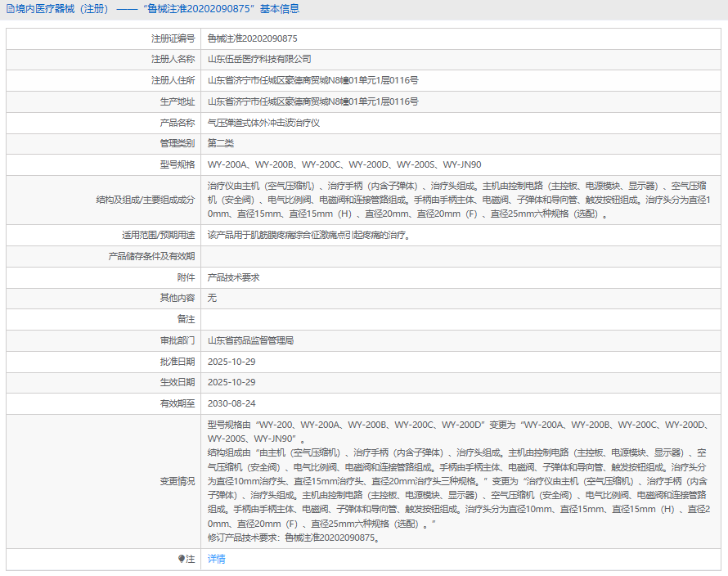Click the management class value 第二类
Viewport: 728px width, 576px height.
[221, 143]
